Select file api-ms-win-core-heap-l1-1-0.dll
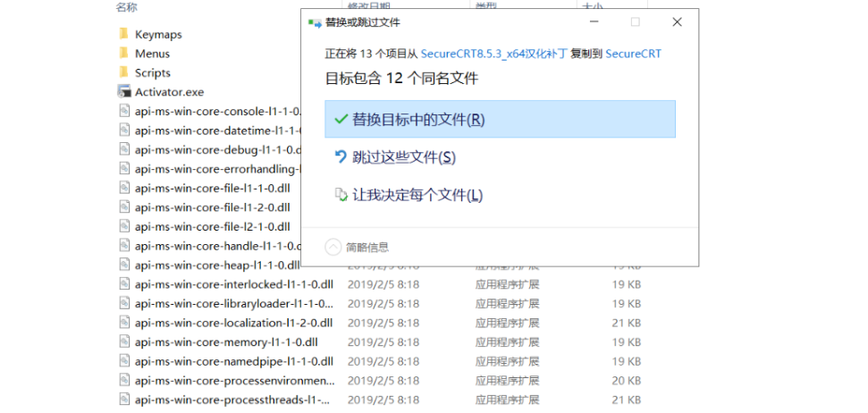Screen dimensions: 868x413 tap(217, 265)
